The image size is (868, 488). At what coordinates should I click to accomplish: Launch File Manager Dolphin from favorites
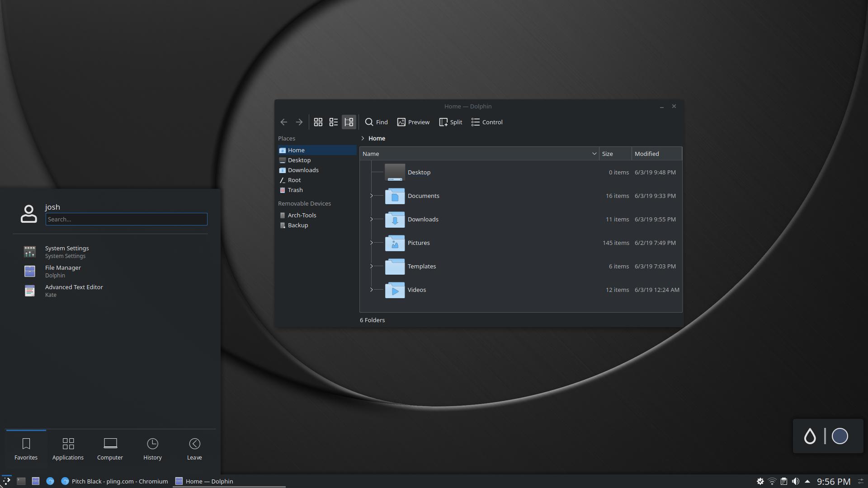(111, 271)
